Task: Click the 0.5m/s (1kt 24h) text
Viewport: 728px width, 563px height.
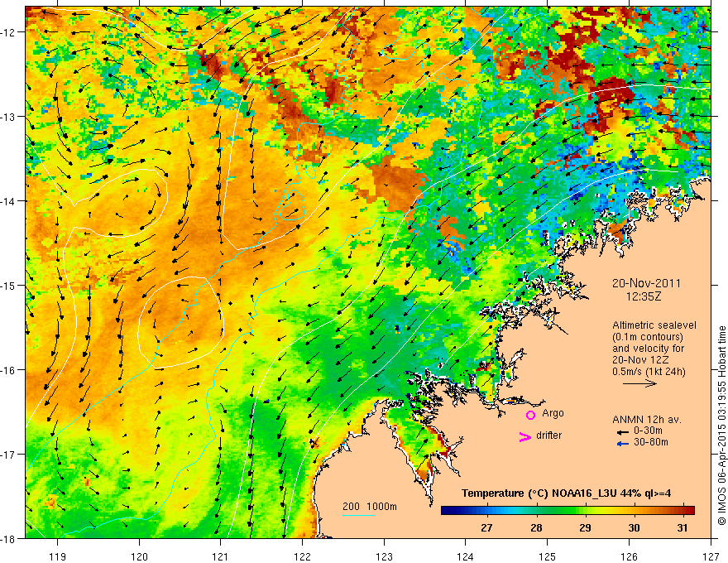Action: [649, 372]
